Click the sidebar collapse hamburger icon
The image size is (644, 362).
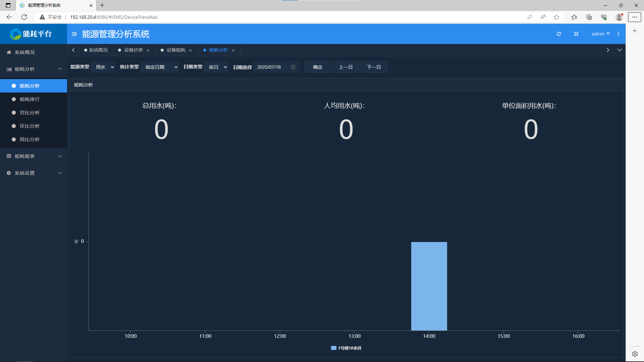[74, 34]
